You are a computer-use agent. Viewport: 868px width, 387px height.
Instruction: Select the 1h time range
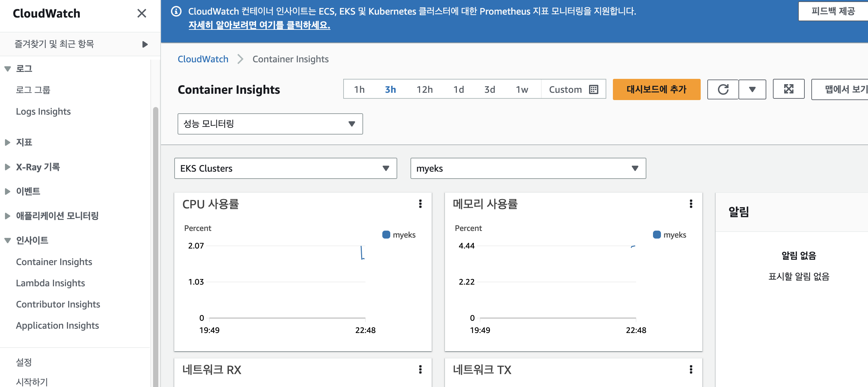[x=359, y=89]
